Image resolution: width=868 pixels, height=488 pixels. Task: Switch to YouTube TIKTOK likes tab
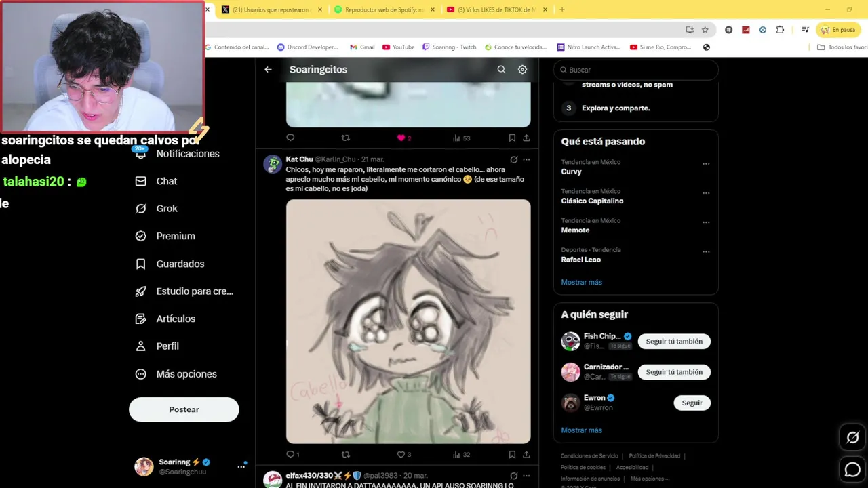coord(498,9)
